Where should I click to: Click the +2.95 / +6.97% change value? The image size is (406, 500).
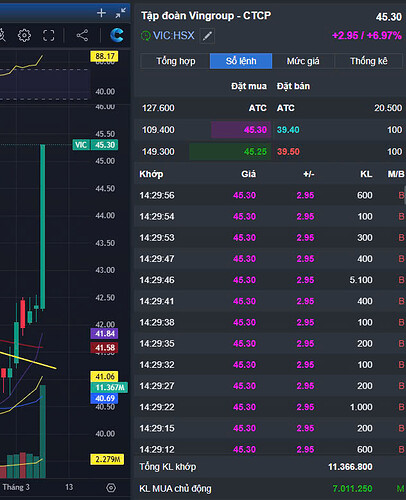coord(367,35)
